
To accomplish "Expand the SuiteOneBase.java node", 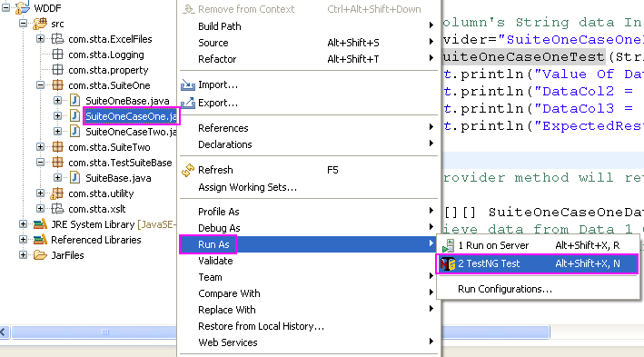I will coord(57,101).
